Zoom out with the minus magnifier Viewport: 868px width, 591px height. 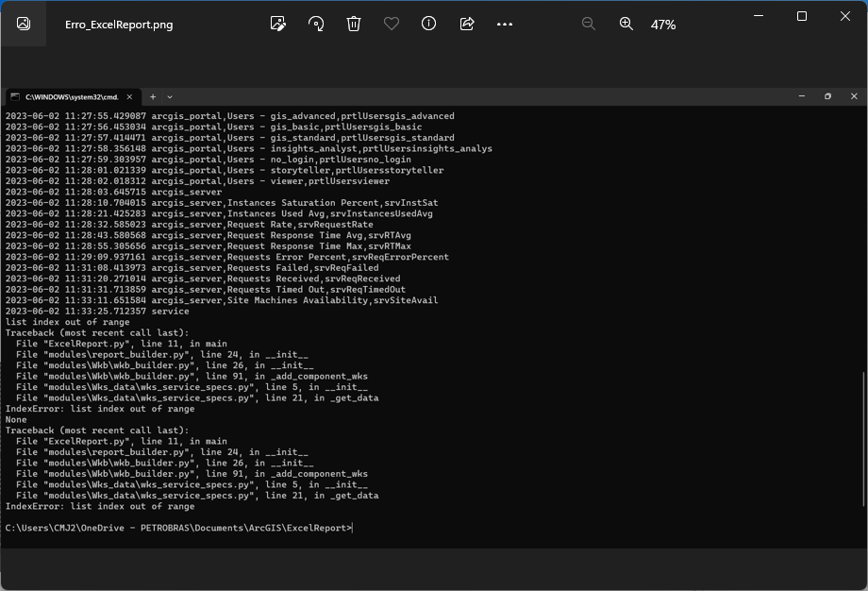[589, 24]
